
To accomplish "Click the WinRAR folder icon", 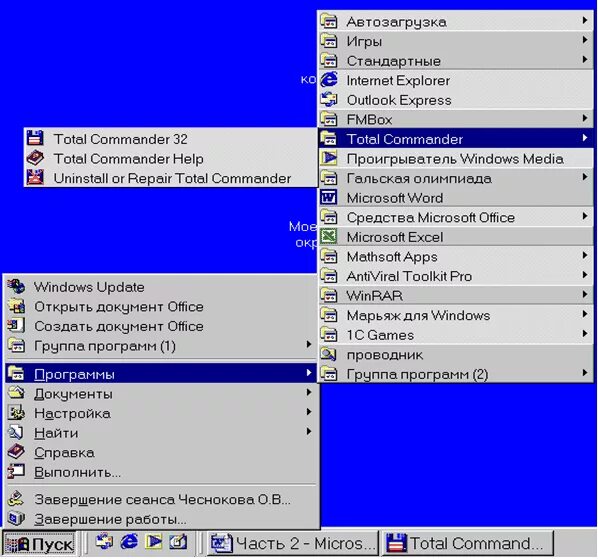I will tap(329, 295).
